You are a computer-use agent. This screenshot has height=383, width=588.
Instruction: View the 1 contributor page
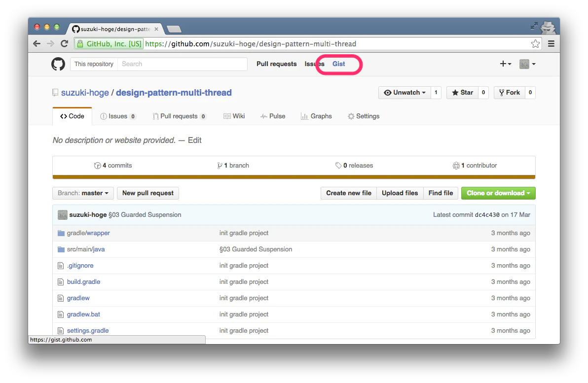[x=475, y=165]
